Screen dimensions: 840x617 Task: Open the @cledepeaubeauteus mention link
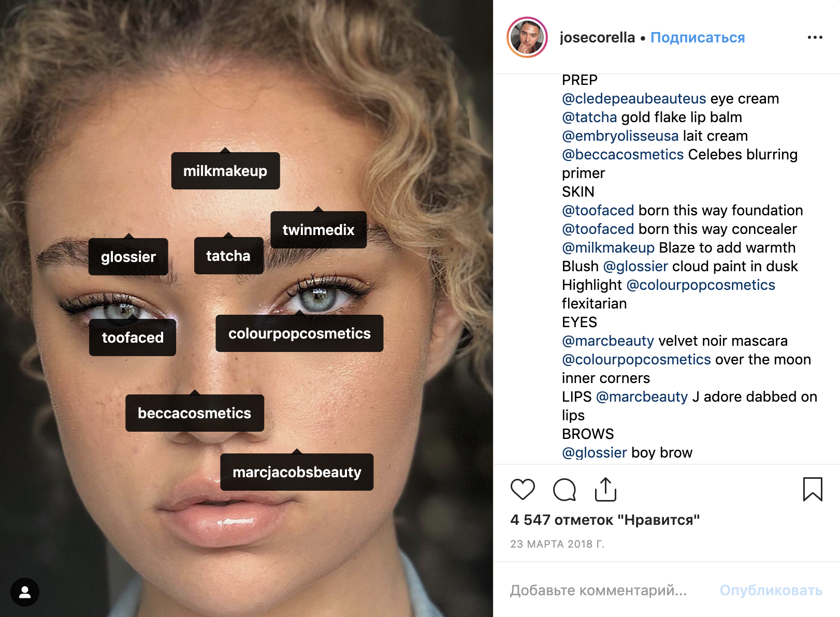tap(634, 98)
